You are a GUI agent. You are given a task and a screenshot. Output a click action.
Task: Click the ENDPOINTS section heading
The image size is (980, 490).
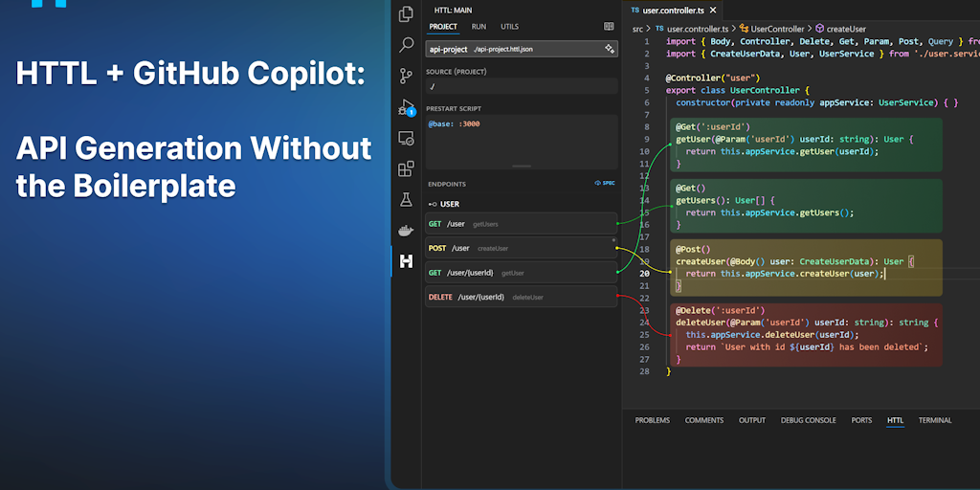(x=447, y=184)
